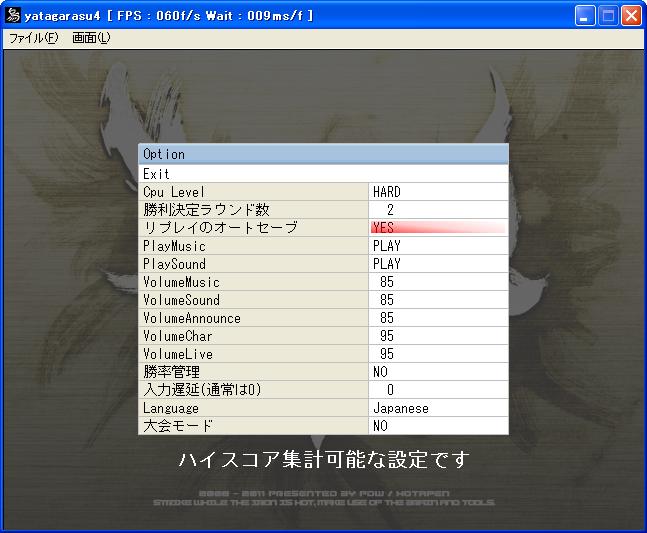This screenshot has height=533, width=647.
Task: Click the VolumeLive value 95
Action: click(438, 354)
